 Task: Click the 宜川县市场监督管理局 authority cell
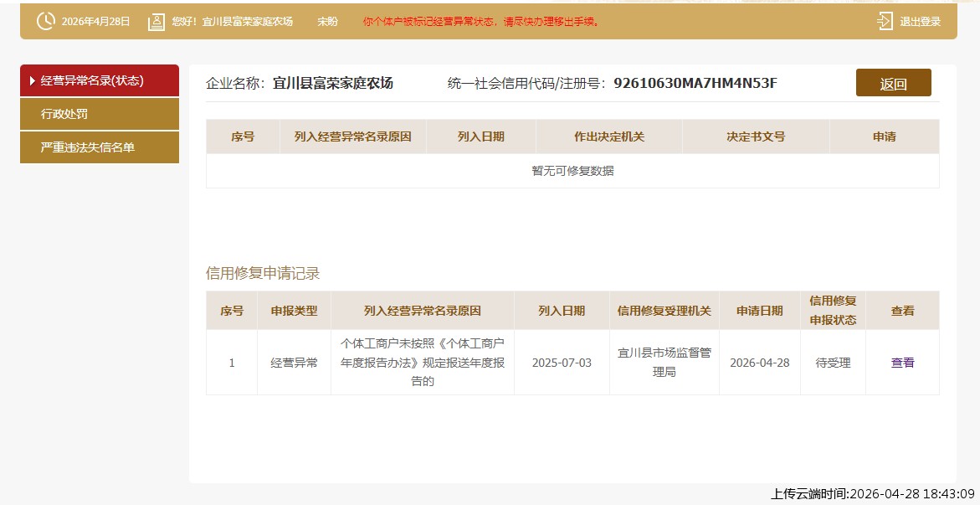click(664, 363)
